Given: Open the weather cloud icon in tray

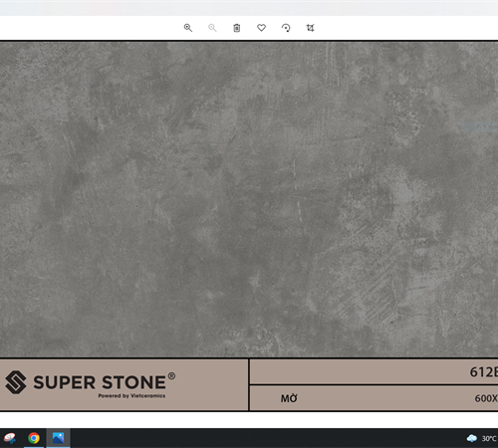Looking at the screenshot, I should (x=472, y=438).
